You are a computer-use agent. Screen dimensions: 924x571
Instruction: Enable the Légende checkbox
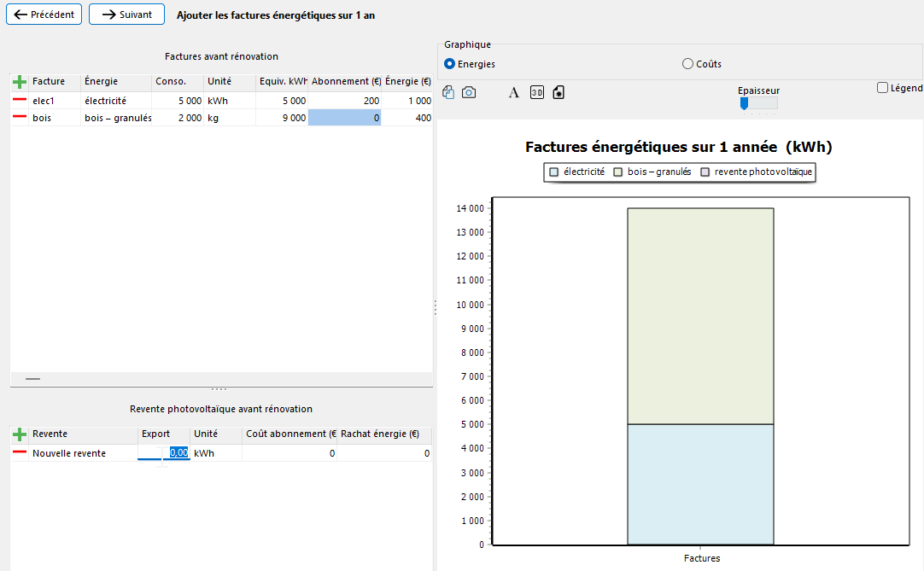(883, 88)
